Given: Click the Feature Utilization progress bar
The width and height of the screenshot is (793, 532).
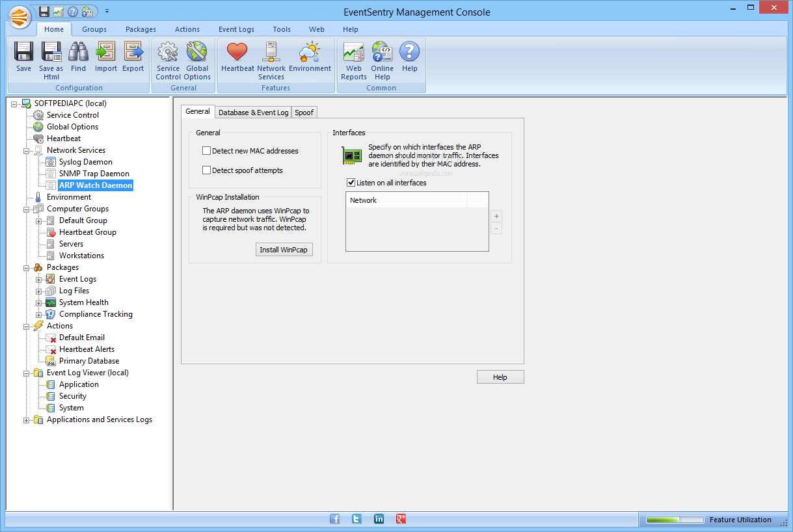Looking at the screenshot, I should tap(675, 520).
